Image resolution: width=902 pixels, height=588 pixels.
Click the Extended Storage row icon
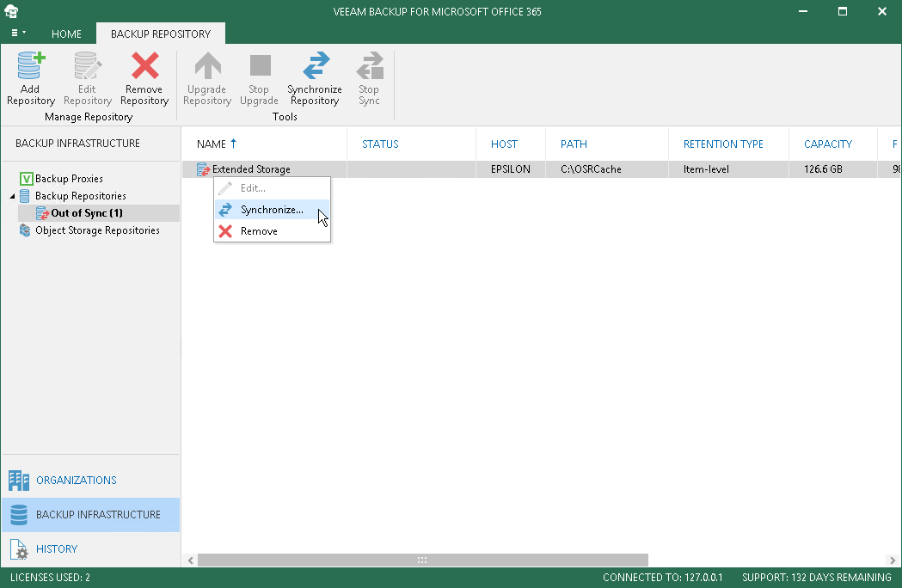click(202, 169)
